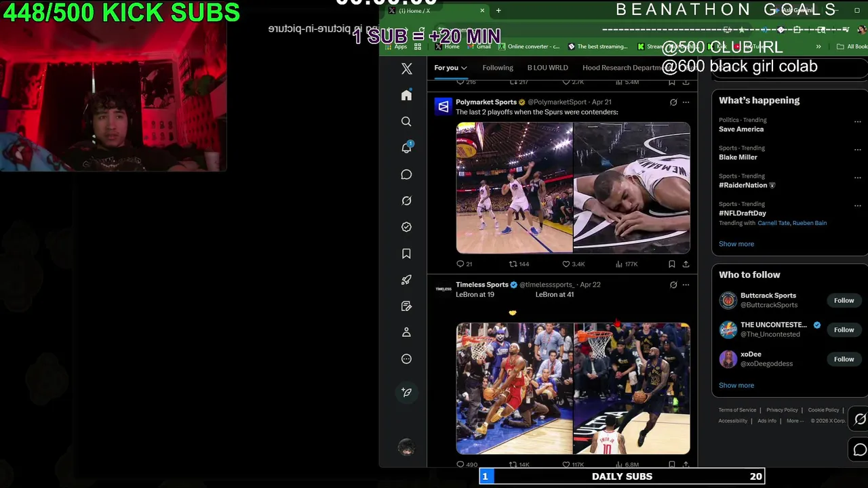868x488 pixels.
Task: Open a new browser tab
Action: pyautogui.click(x=498, y=10)
